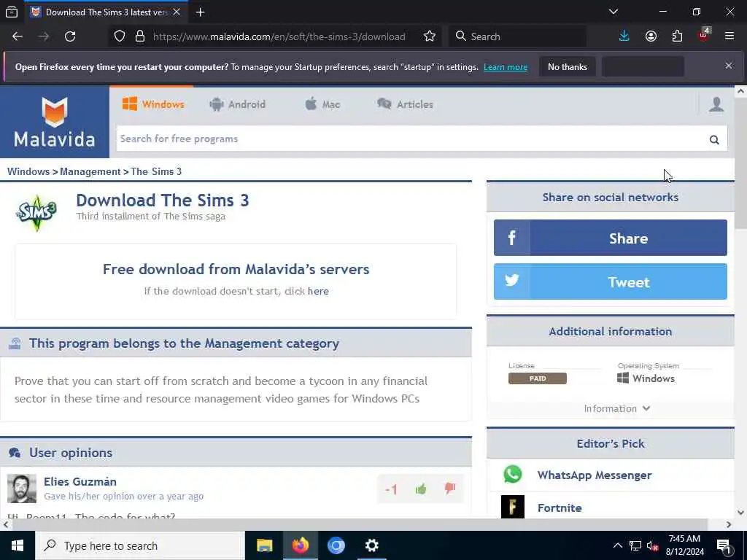Viewport: 747px width, 560px height.
Task: Click the PAID license badge
Action: pos(538,378)
